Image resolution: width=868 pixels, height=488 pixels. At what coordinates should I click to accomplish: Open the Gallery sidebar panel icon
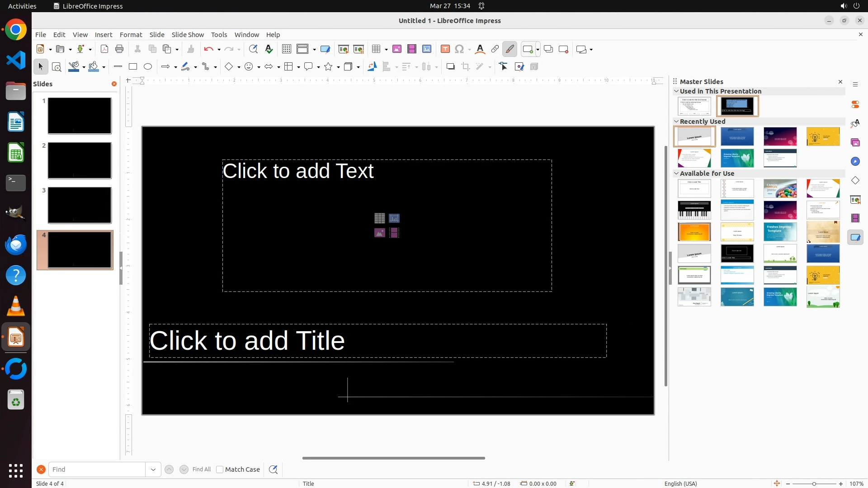click(x=855, y=142)
